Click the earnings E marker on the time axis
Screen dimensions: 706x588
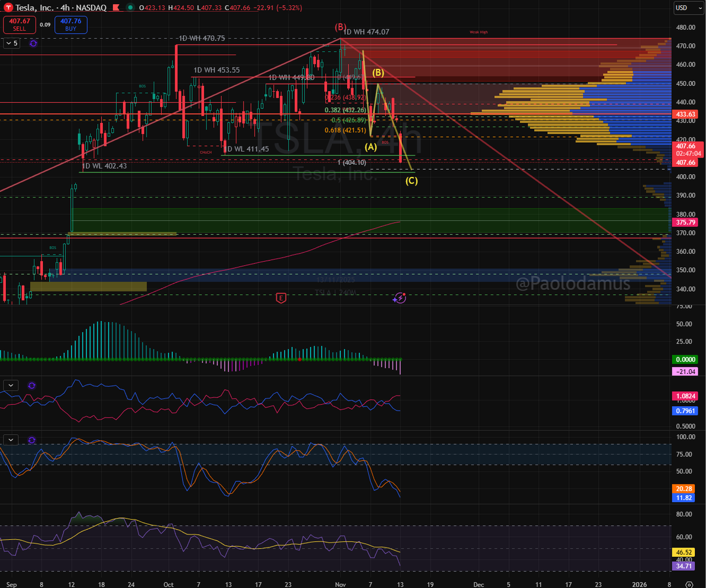(x=281, y=298)
